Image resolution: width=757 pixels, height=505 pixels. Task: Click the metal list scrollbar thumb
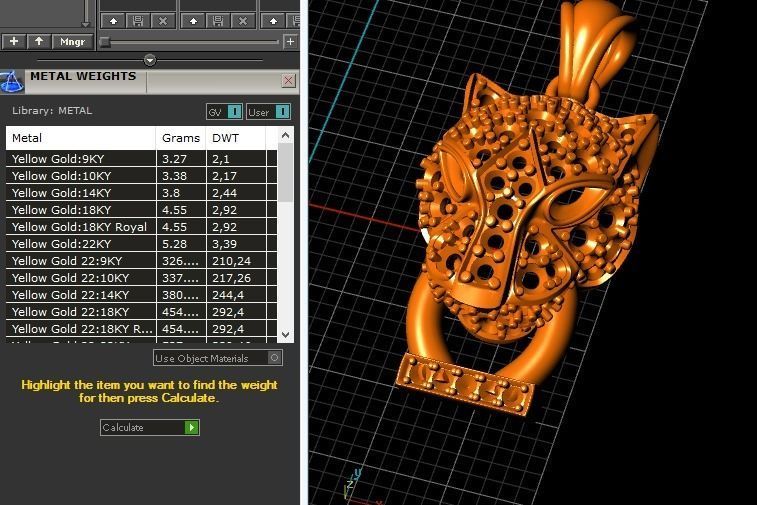tap(285, 172)
